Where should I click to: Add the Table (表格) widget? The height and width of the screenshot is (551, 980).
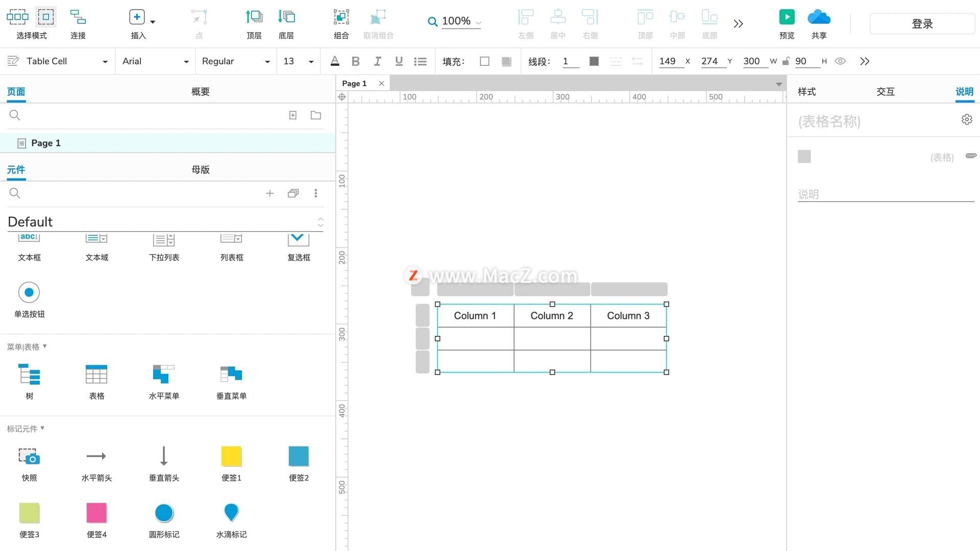coord(96,375)
